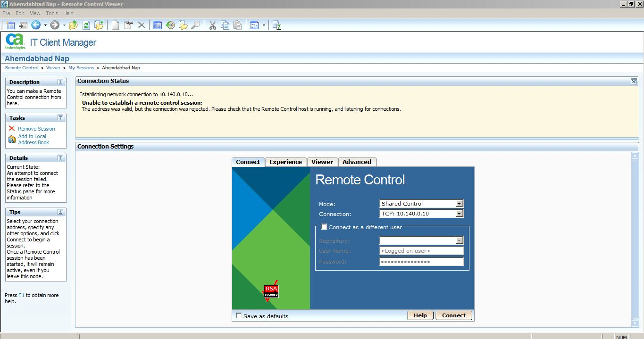The width and height of the screenshot is (644, 339).
Task: Tick the Save as defaults checkbox
Action: tap(239, 316)
